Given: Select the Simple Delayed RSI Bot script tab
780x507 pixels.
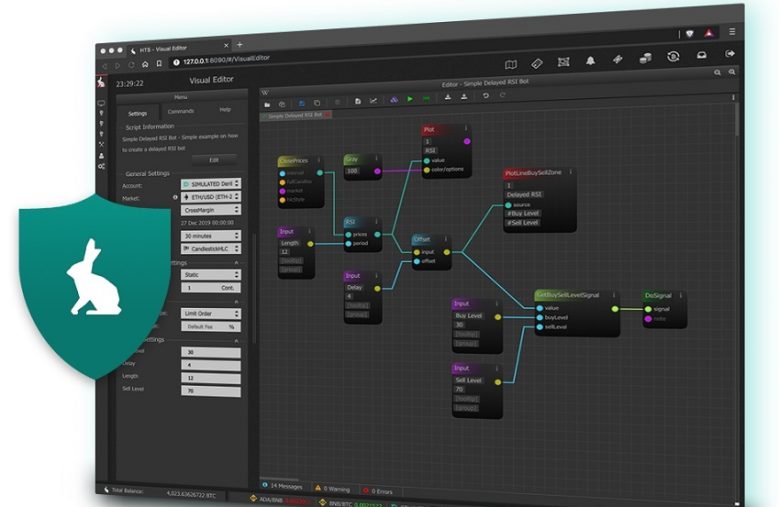Looking at the screenshot, I should coord(294,115).
